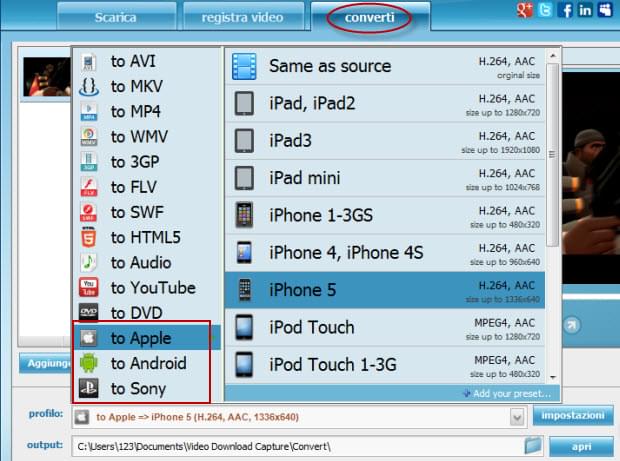The width and height of the screenshot is (620, 461).
Task: Click the Android robot icon
Action: tap(89, 363)
